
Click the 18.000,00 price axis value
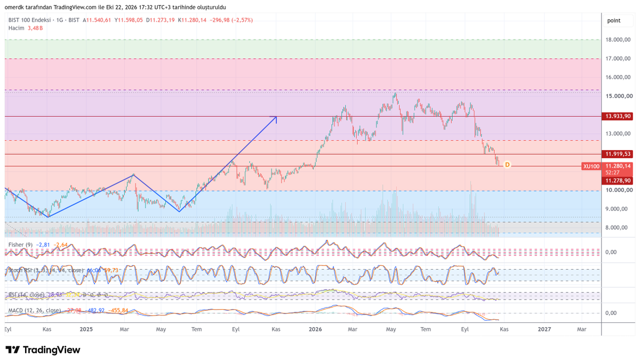coord(619,40)
